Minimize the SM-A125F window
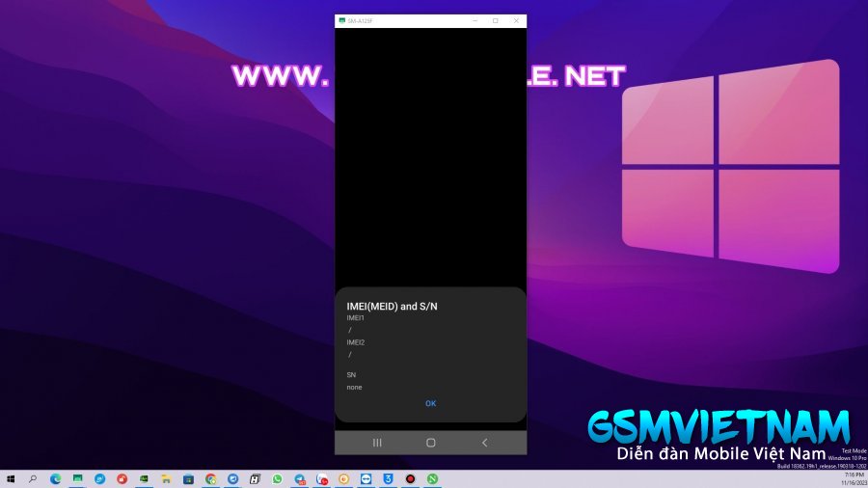Image resolution: width=868 pixels, height=488 pixels. (x=475, y=21)
